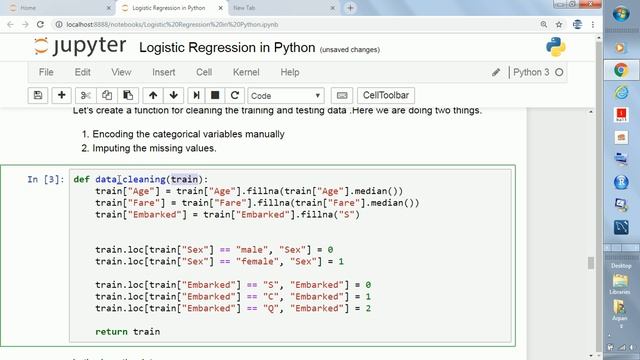
Task: Save the notebook with the floppy disk icon
Action: [x=38, y=96]
